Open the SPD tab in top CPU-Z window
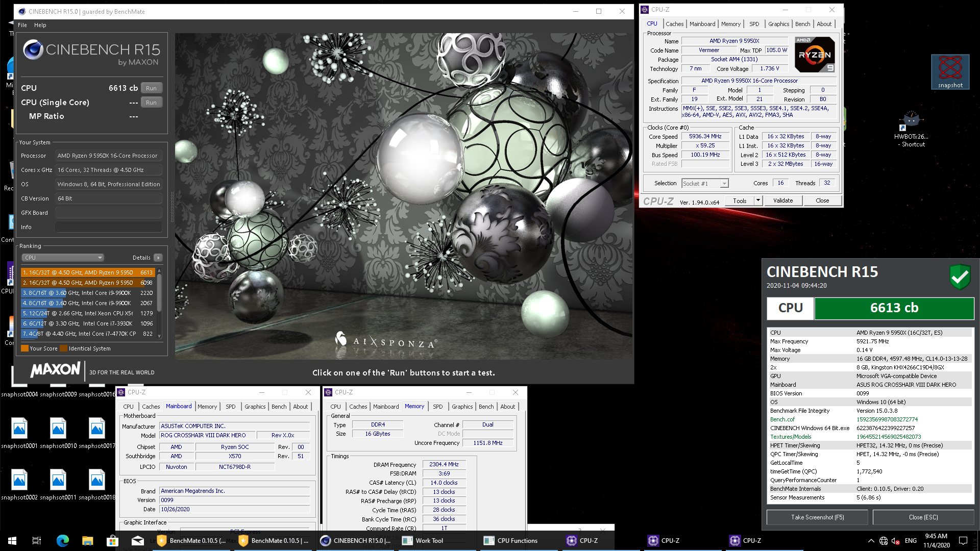The width and height of the screenshot is (980, 551). 754,24
